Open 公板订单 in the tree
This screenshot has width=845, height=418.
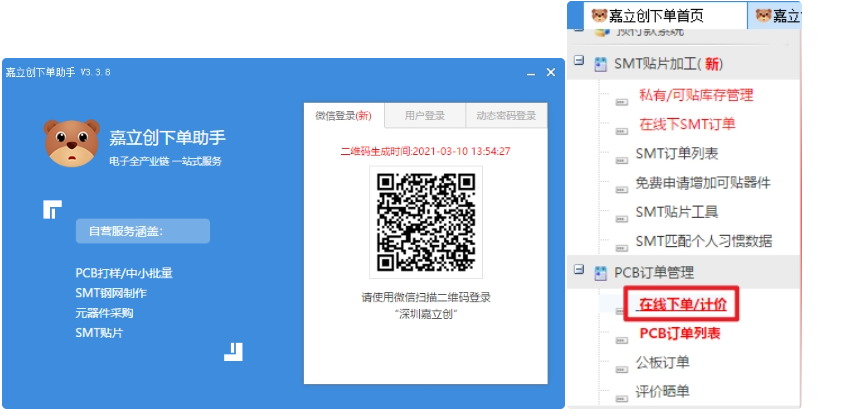(x=662, y=363)
